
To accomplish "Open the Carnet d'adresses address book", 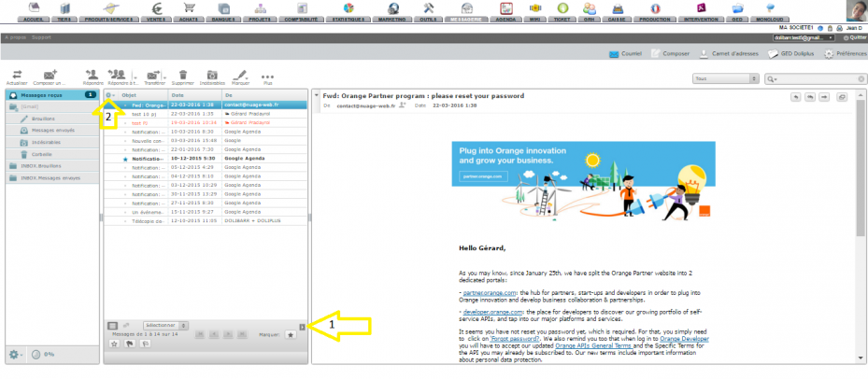I will tap(731, 53).
